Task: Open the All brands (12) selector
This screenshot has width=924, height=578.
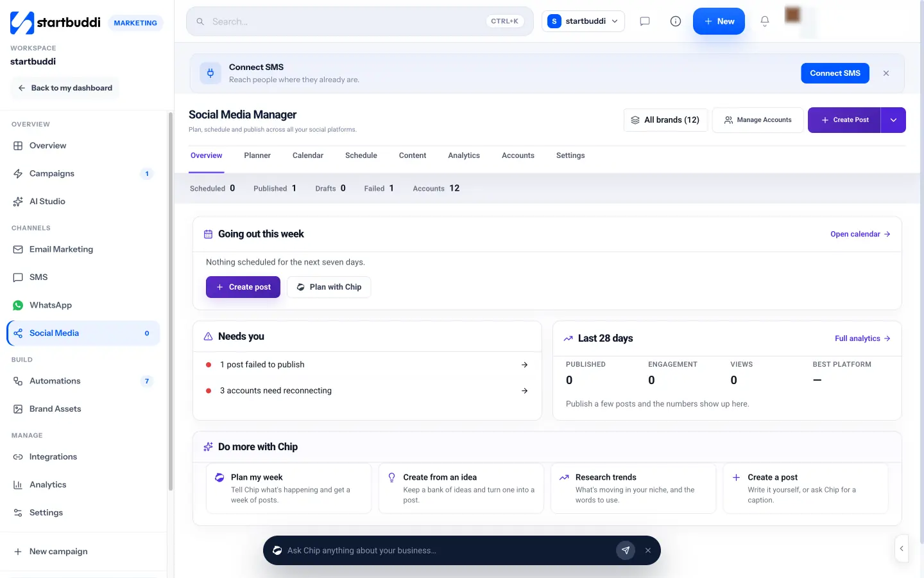Action: 665,120
